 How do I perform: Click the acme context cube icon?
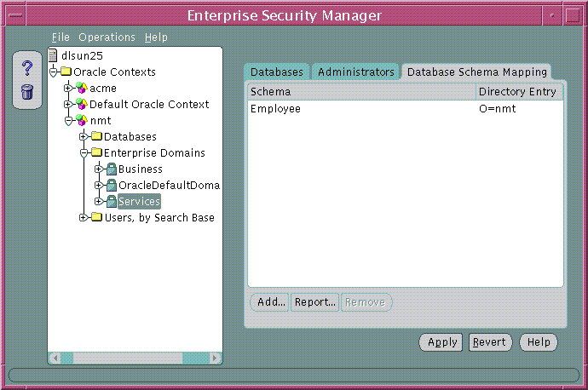[x=81, y=88]
